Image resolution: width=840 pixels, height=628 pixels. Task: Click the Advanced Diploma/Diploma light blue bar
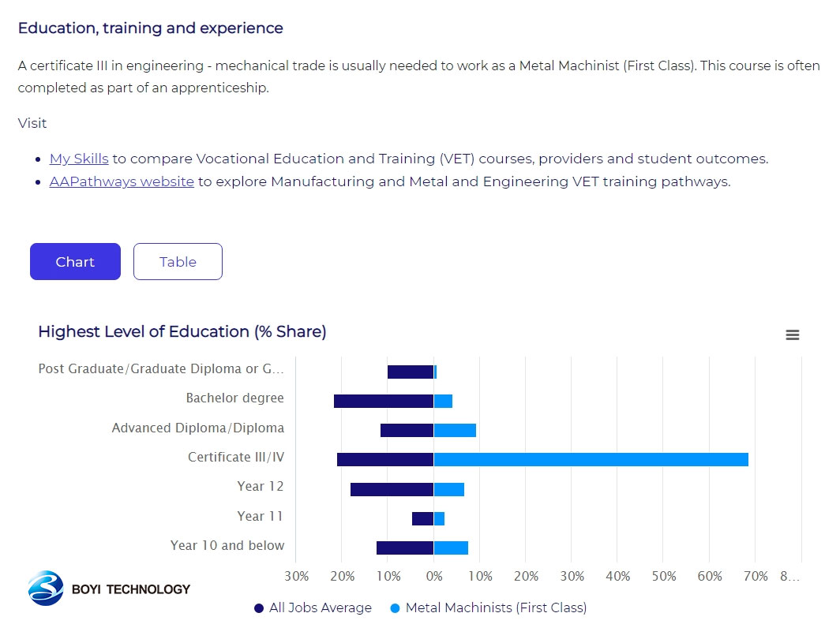(x=455, y=430)
